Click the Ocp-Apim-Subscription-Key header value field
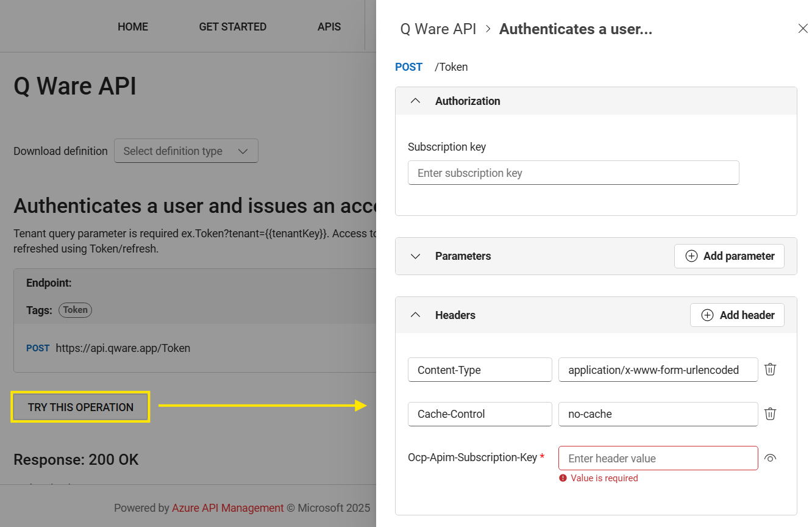Image resolution: width=812 pixels, height=527 pixels. click(x=658, y=459)
